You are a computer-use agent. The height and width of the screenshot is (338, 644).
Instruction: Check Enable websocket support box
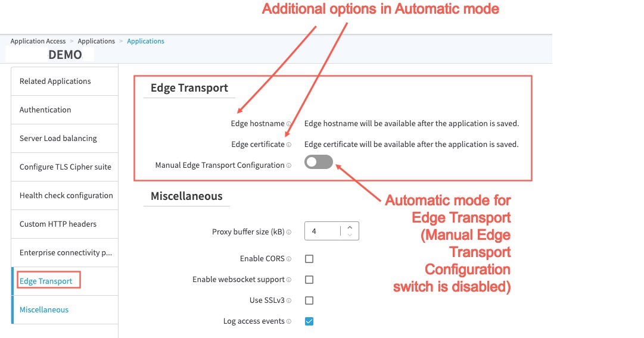click(x=309, y=280)
